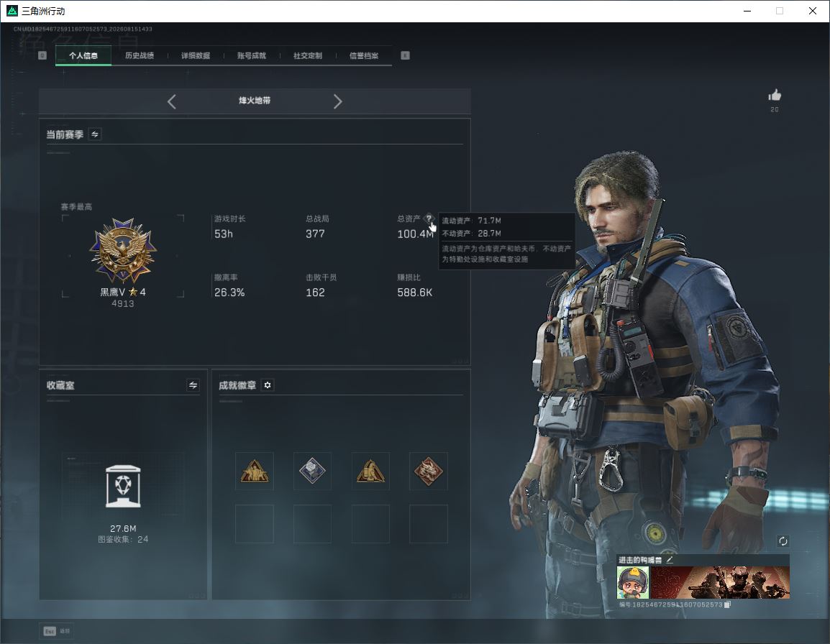Click the duck helmet avatar picture

tap(632, 583)
